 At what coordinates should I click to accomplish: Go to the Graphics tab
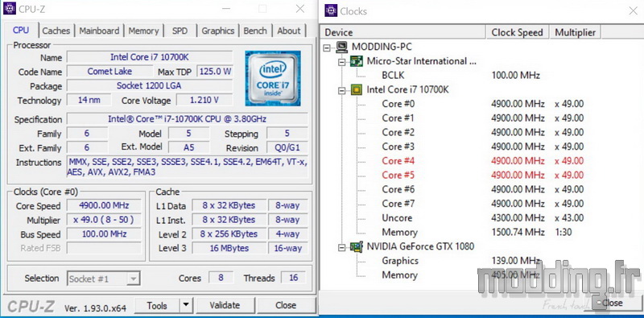(x=217, y=31)
